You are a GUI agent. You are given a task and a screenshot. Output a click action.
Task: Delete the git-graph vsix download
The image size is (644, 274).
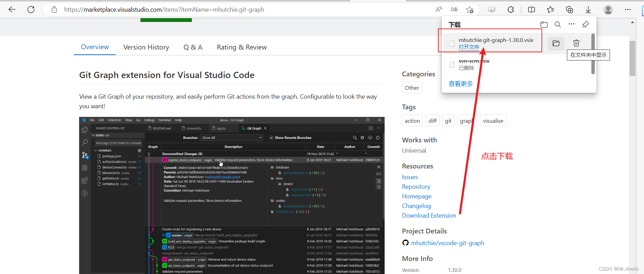(x=576, y=43)
